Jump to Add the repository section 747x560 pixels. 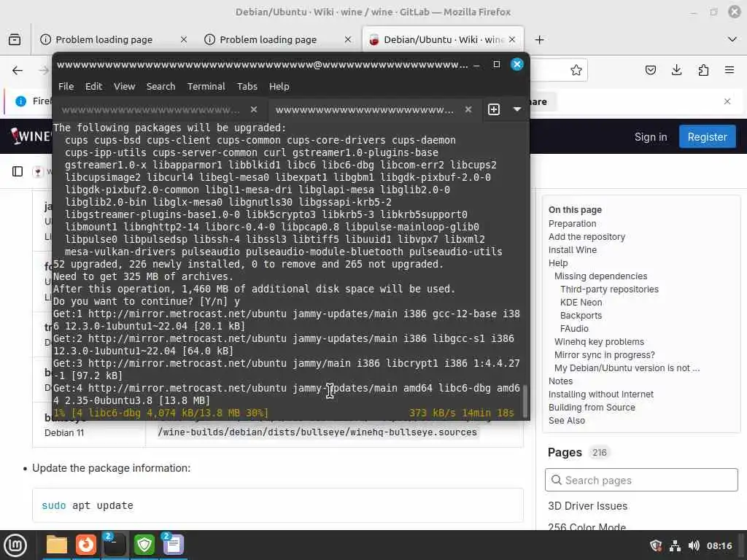[x=587, y=237]
